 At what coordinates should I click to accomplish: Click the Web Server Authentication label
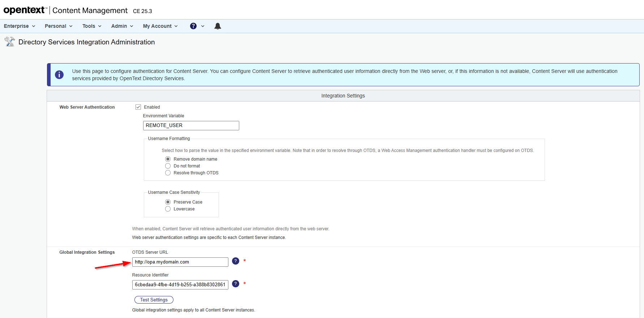pyautogui.click(x=87, y=107)
